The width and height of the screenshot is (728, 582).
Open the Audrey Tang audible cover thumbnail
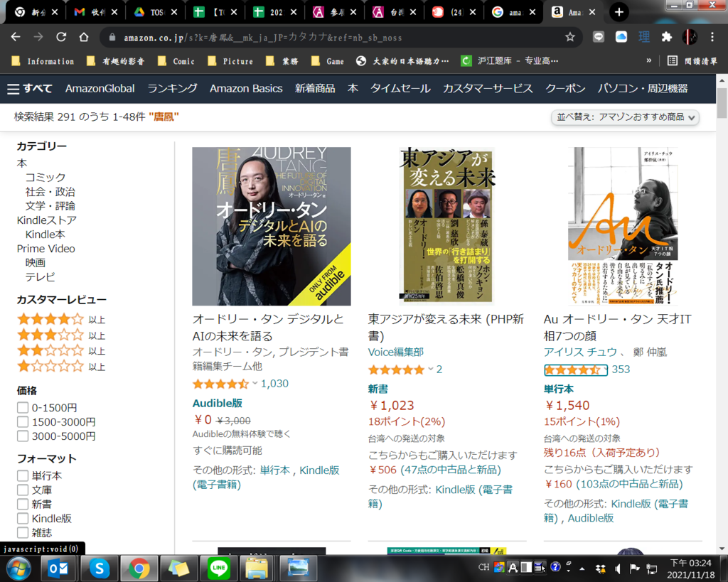[x=272, y=227]
